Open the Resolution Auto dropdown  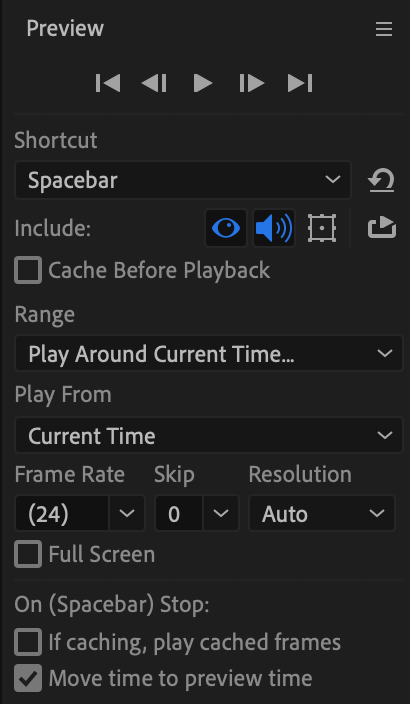(x=322, y=513)
